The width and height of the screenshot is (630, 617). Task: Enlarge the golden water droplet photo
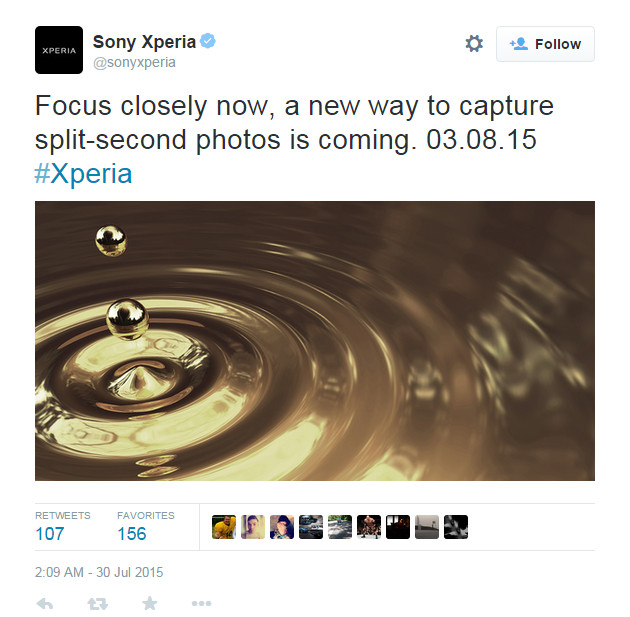point(315,341)
